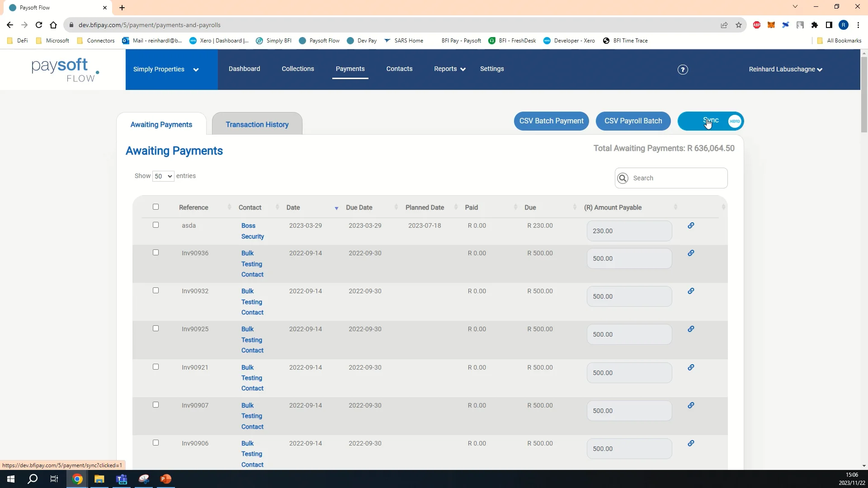Image resolution: width=868 pixels, height=488 pixels.
Task: Click the 230.00 amount payable field
Action: click(x=629, y=230)
